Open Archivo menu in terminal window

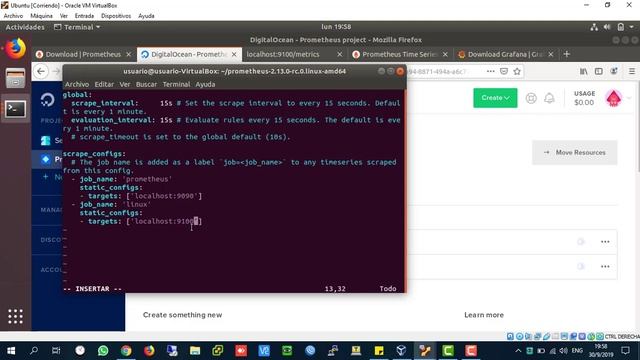tap(77, 84)
